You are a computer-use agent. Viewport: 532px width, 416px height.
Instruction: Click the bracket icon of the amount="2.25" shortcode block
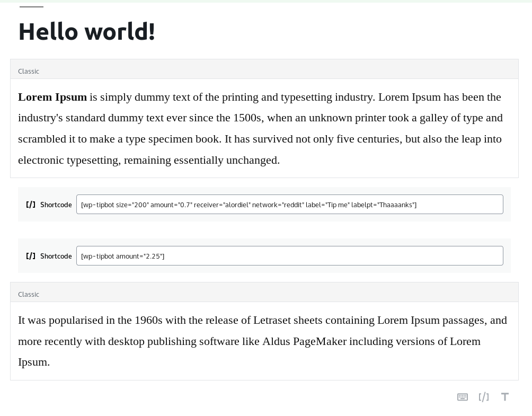click(x=31, y=256)
